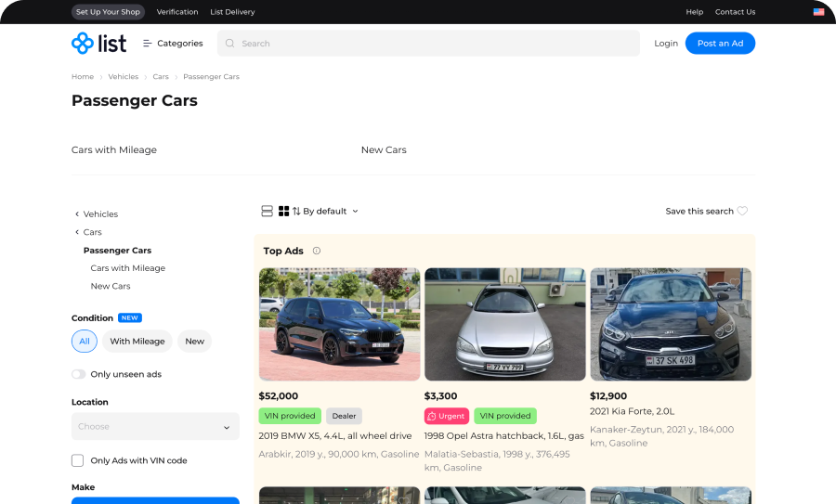Open the list logo homepage
This screenshot has height=504, width=836.
99,43
